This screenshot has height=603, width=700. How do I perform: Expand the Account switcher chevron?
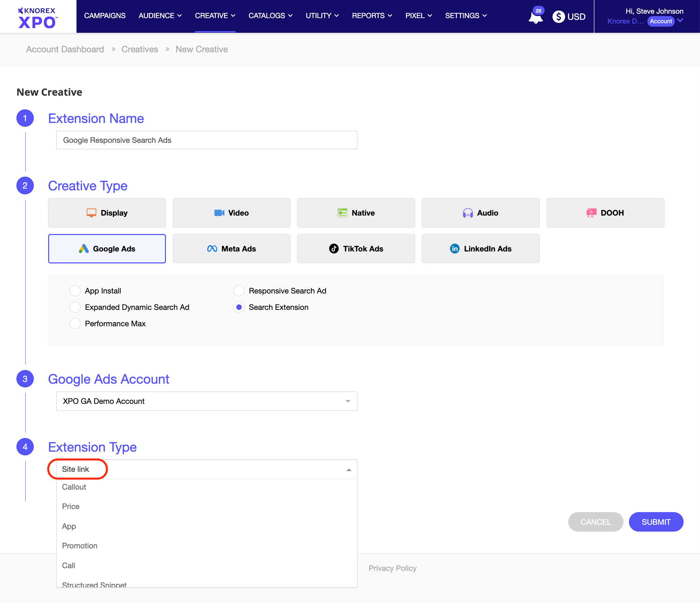[x=680, y=21]
